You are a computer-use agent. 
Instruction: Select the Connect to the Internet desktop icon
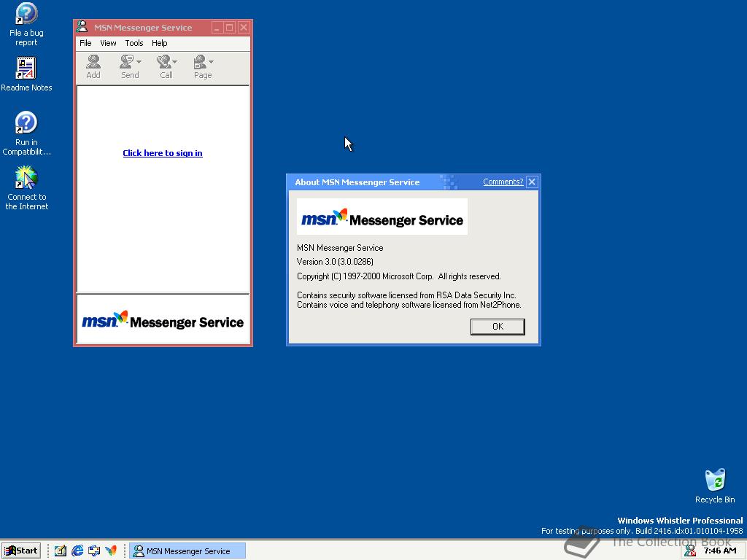pyautogui.click(x=26, y=188)
